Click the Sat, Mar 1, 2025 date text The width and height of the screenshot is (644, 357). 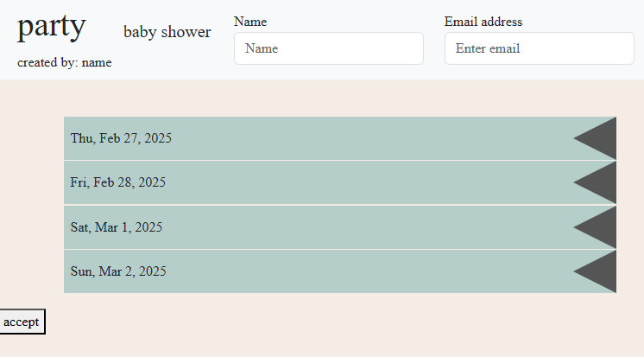[117, 227]
